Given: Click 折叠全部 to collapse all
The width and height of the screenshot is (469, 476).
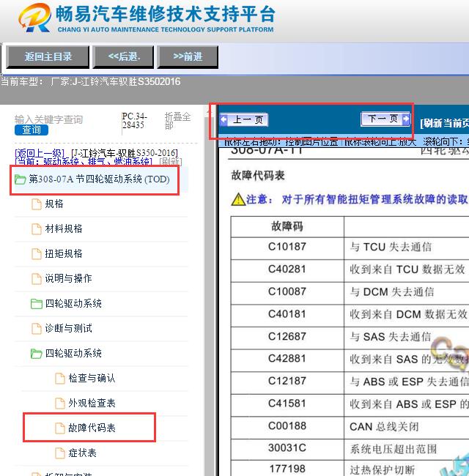Looking at the screenshot, I should click(177, 121).
